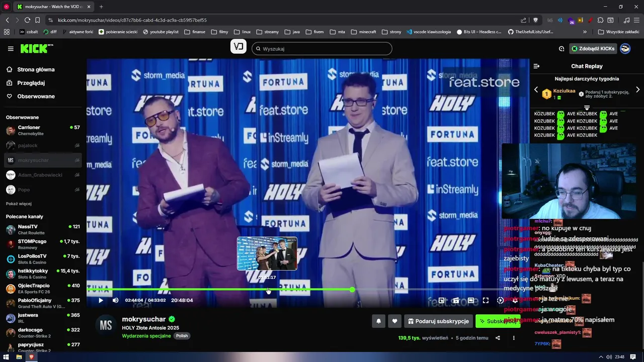Click the browser back arrow
This screenshot has height=362, width=644.
[7, 20]
